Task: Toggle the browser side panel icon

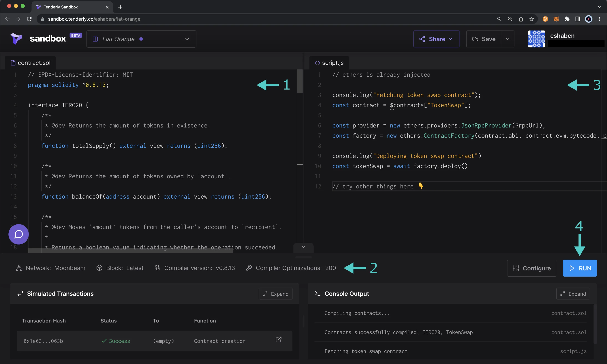Action: pos(578,19)
